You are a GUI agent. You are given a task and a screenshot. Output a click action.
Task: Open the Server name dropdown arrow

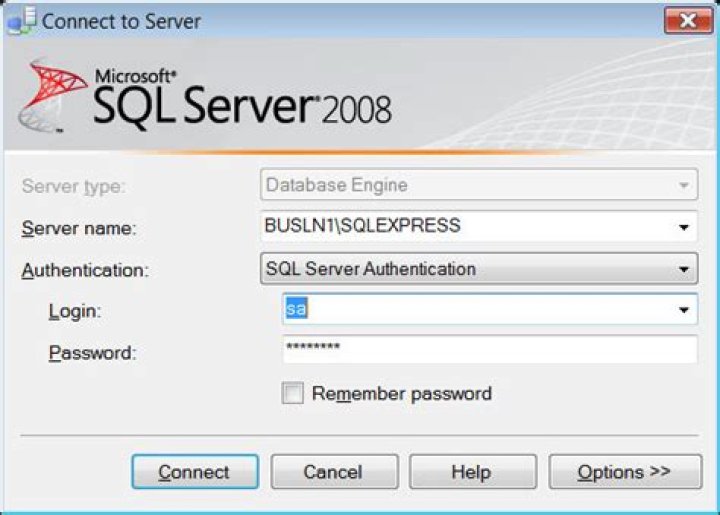click(x=683, y=228)
